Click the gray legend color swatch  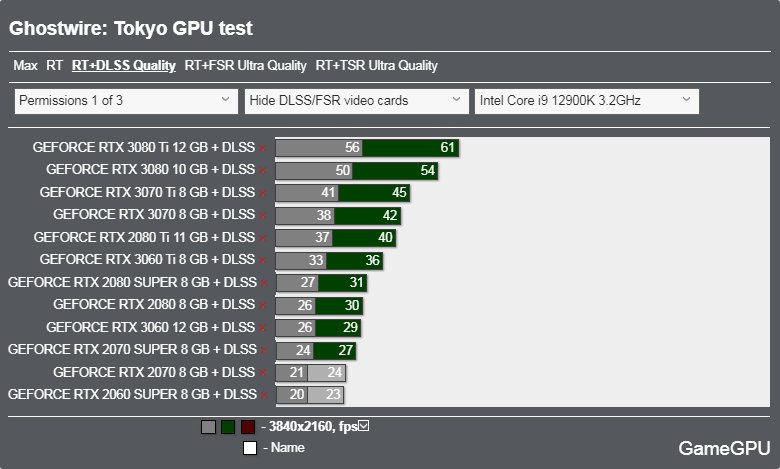coord(208,427)
